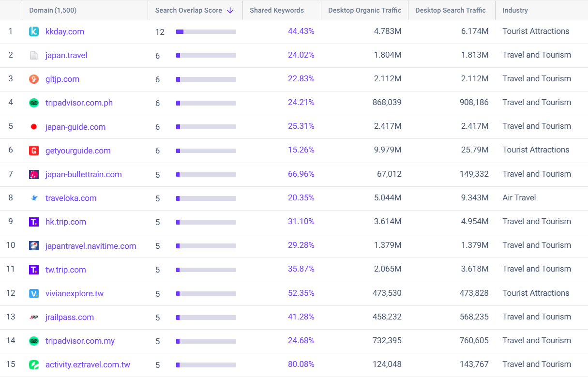588x379 pixels.
Task: Open the japantravel.navitime.com domain link
Action: tap(91, 246)
